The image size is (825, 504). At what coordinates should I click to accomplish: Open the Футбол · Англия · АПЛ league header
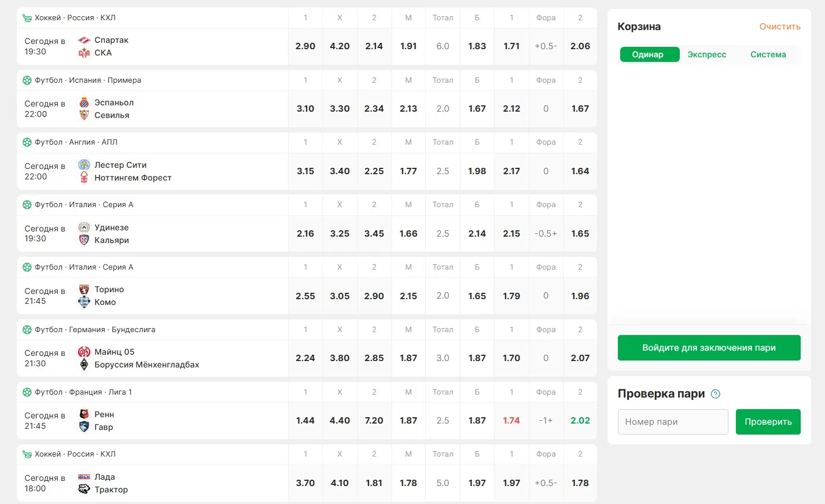pyautogui.click(x=76, y=142)
